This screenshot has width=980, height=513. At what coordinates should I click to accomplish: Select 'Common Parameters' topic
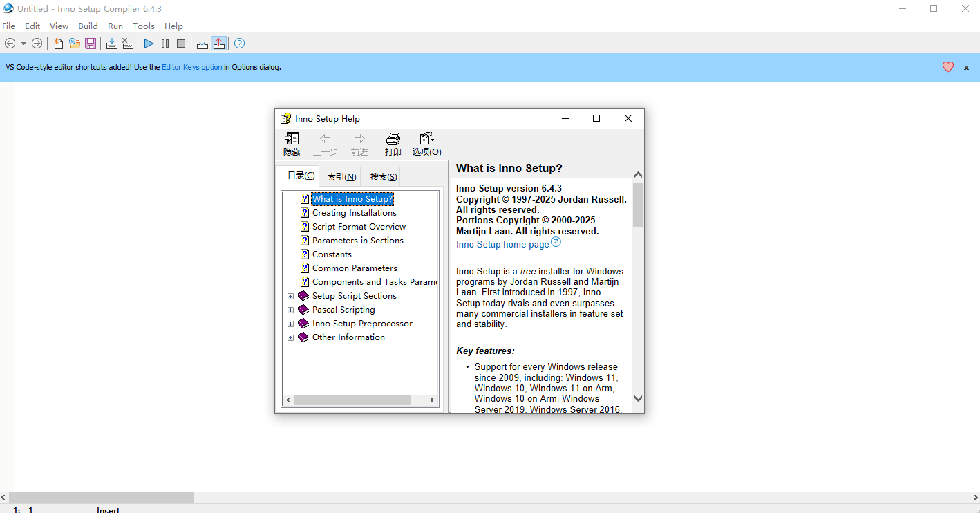tap(355, 268)
